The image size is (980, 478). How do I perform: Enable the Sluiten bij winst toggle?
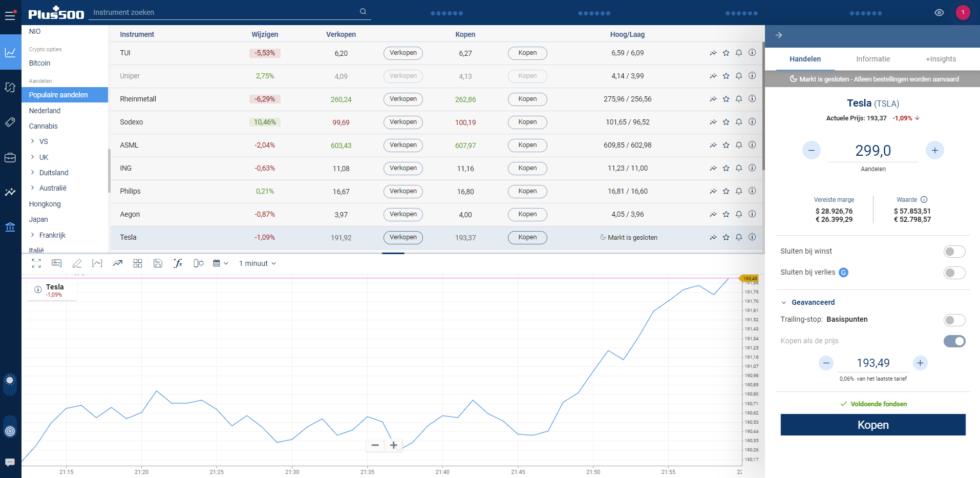tap(954, 252)
